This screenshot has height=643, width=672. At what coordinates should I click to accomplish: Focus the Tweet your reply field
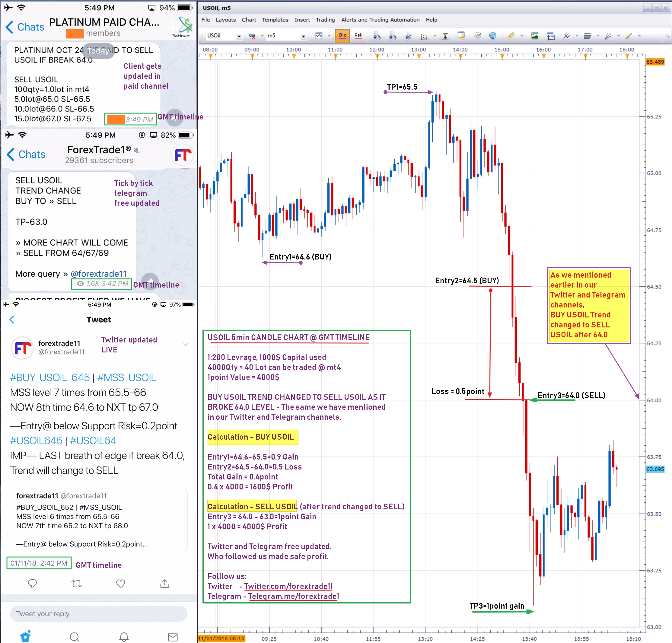point(99,613)
